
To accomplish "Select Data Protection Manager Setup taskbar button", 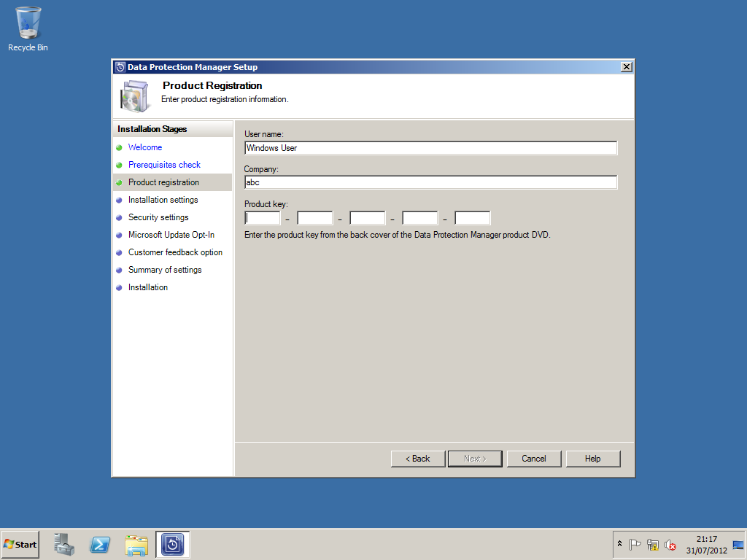I will pyautogui.click(x=172, y=544).
